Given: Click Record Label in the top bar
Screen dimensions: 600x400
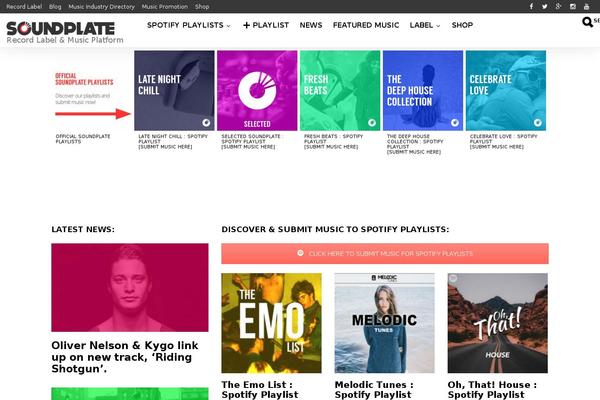Looking at the screenshot, I should [24, 7].
